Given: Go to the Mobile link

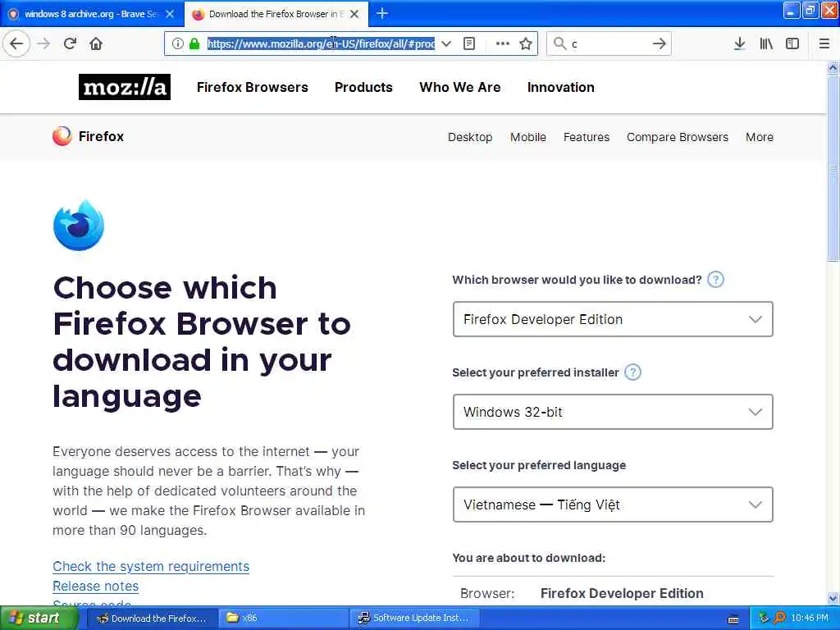Looking at the screenshot, I should click(x=527, y=137).
